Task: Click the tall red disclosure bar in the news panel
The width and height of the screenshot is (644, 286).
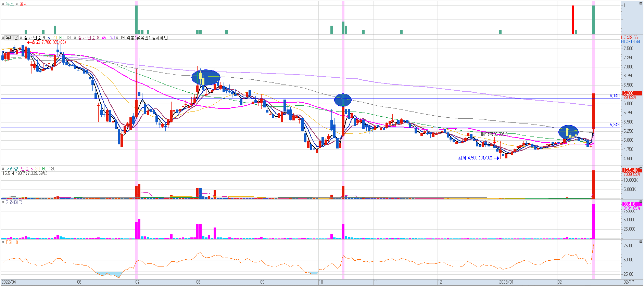Action: (573, 20)
